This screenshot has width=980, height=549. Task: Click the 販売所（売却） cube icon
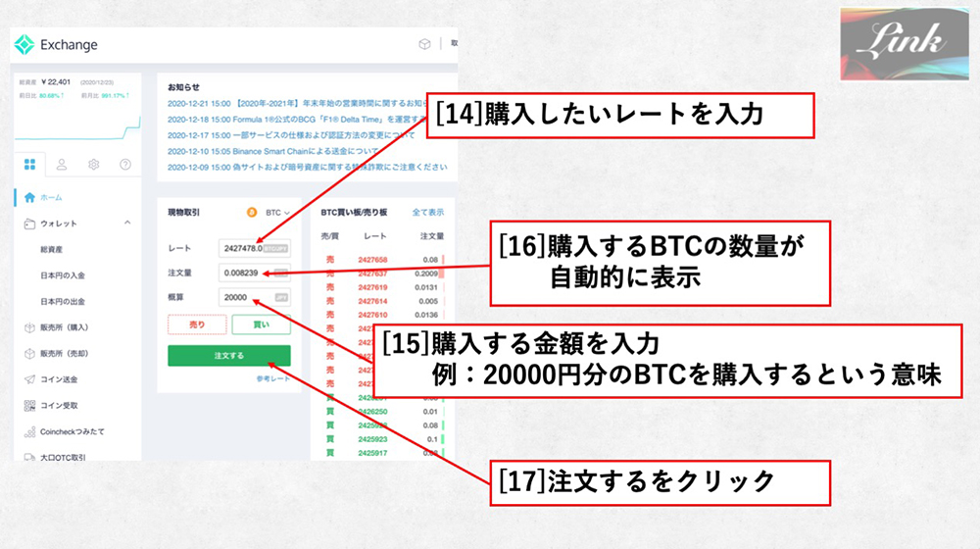(29, 354)
